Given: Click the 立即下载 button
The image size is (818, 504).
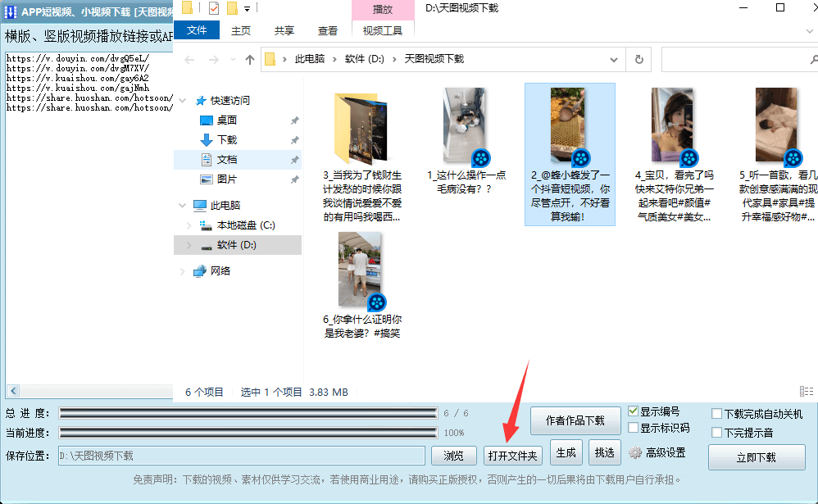Looking at the screenshot, I should [757, 458].
